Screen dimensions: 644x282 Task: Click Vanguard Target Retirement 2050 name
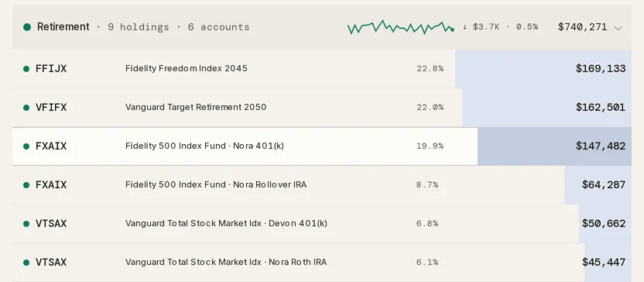pyautogui.click(x=196, y=107)
